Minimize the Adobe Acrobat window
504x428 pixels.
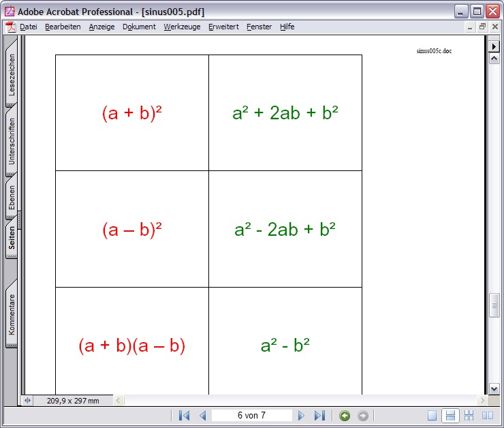click(461, 12)
